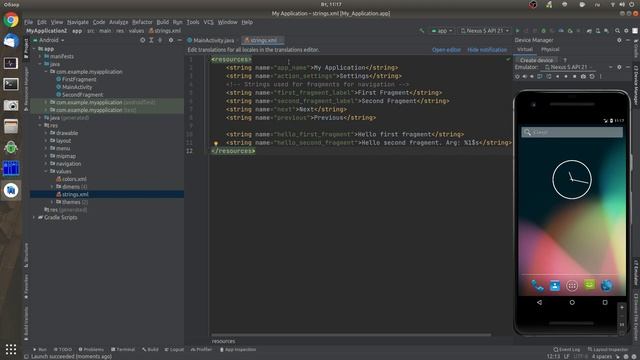Open Profiler tool window button
Screen dimensions: 640x360
click(x=201, y=350)
